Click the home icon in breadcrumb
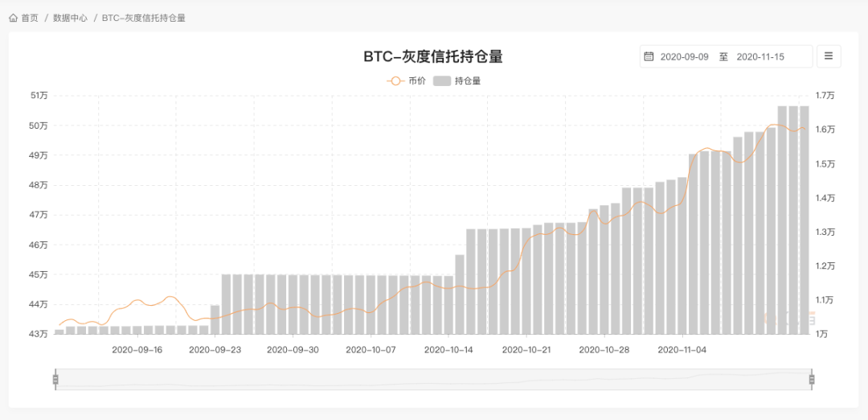 (14, 19)
